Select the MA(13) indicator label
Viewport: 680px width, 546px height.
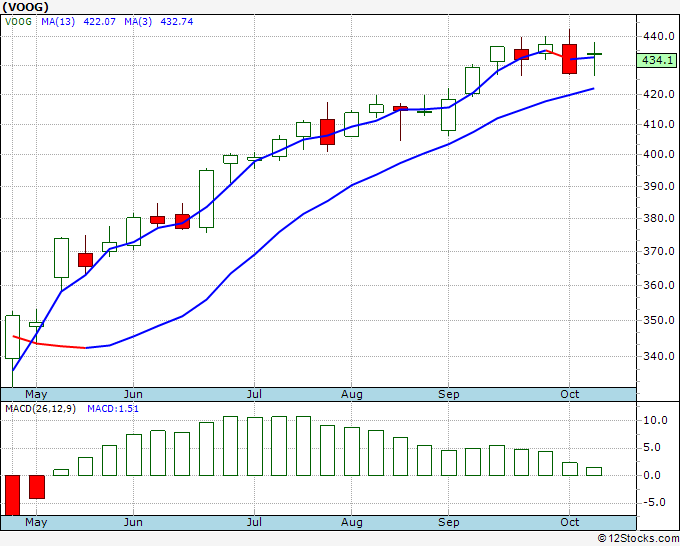coord(58,22)
